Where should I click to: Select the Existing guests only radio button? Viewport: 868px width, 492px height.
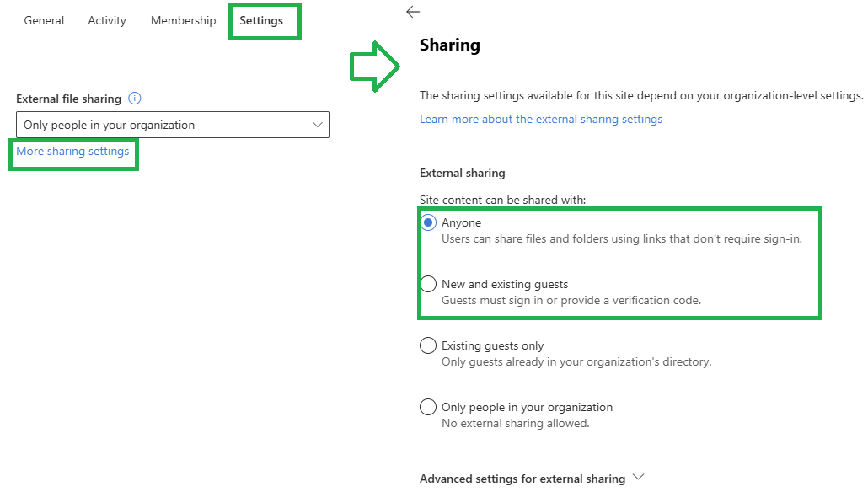[x=428, y=345]
